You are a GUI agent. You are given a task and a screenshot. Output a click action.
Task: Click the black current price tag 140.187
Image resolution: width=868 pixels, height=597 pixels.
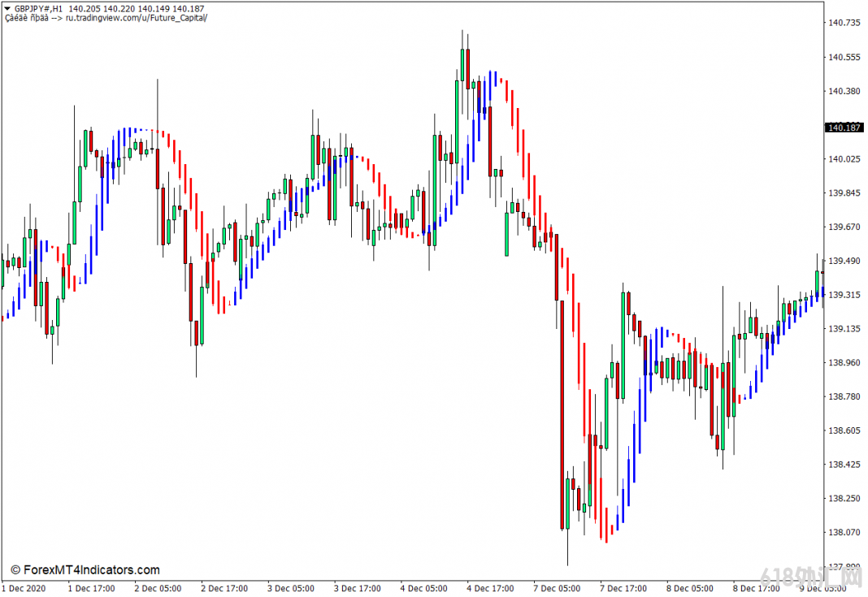pyautogui.click(x=844, y=128)
